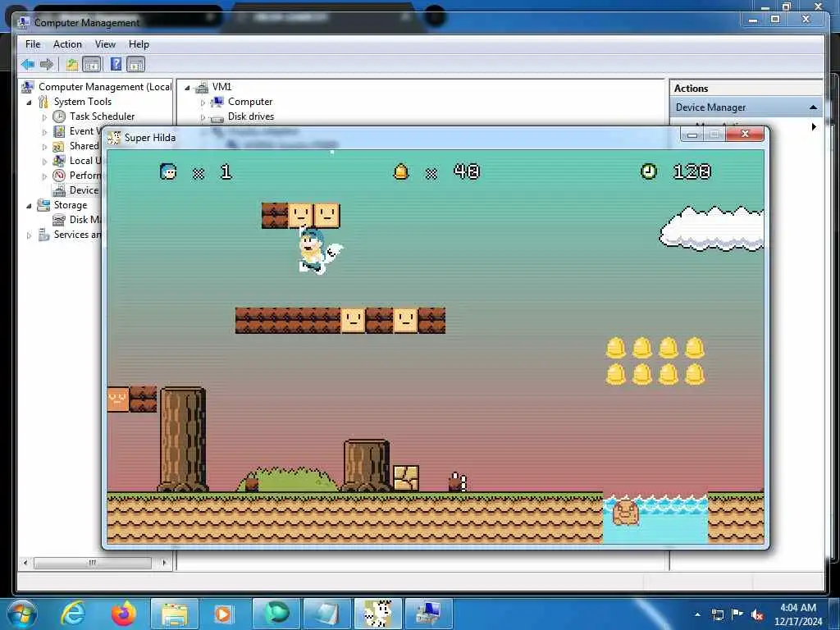The height and width of the screenshot is (630, 840).
Task: Collapse the Storage node
Action: [x=29, y=206]
